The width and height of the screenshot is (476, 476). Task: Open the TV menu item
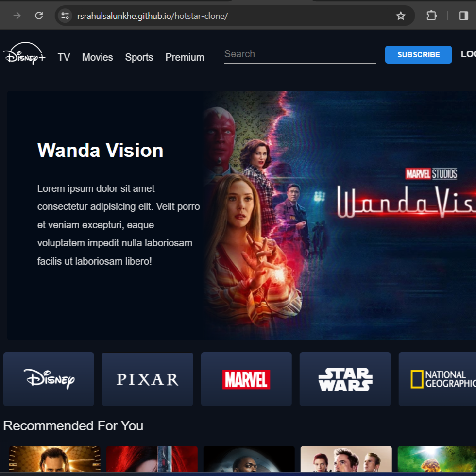click(x=64, y=57)
